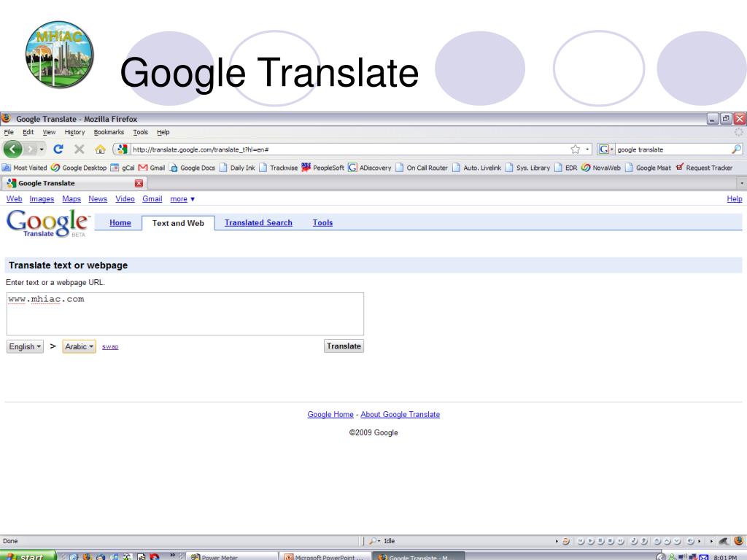
Task: Open the gCal bookmark
Action: 123,168
